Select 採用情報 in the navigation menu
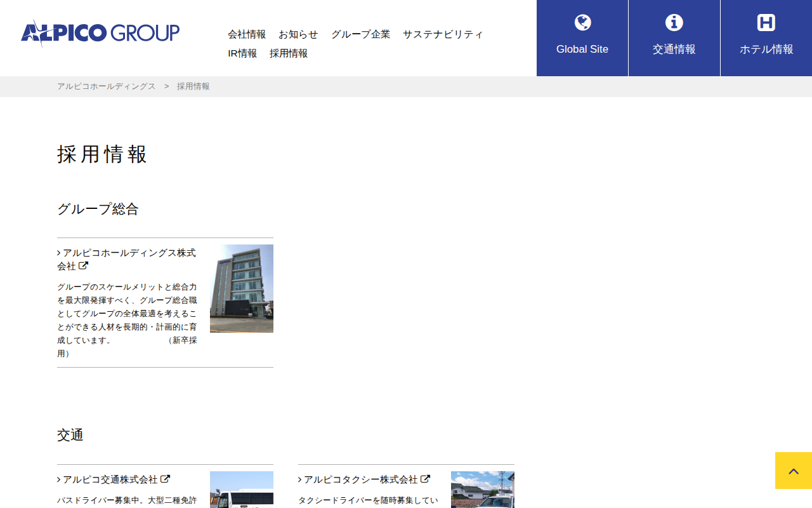Image resolution: width=812 pixels, height=508 pixels. [x=289, y=53]
